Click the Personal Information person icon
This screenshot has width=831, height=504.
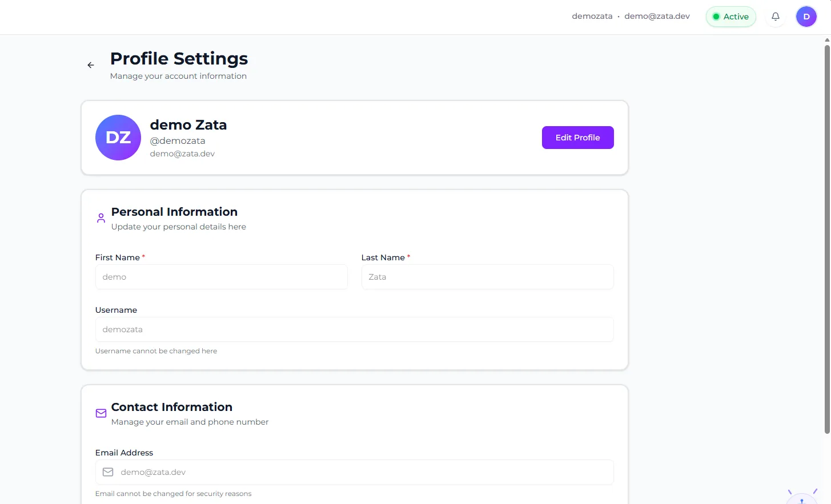coord(101,218)
